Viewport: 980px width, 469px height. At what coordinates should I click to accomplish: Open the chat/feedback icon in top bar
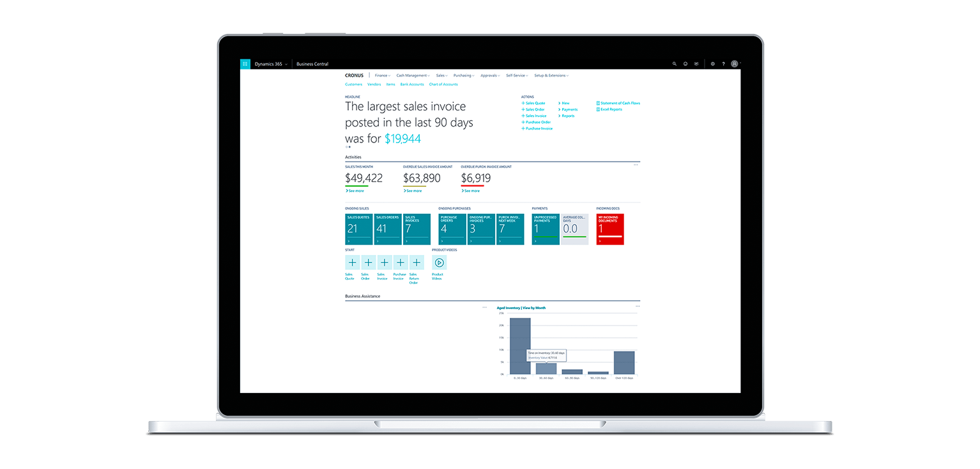click(696, 64)
